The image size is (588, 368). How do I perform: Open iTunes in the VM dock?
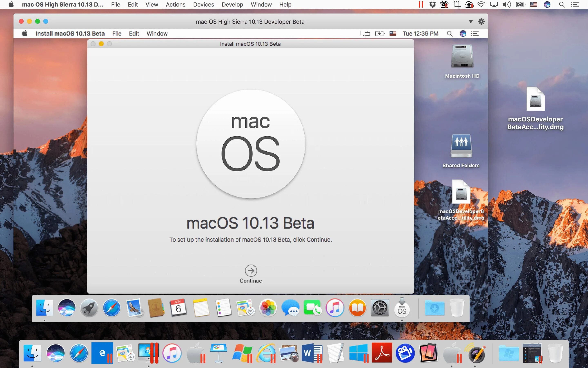[x=335, y=308]
